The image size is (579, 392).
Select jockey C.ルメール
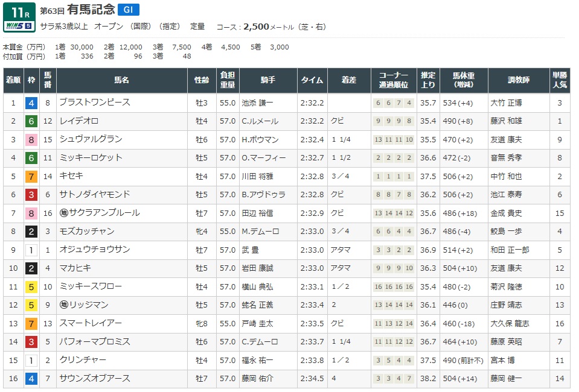tap(260, 121)
